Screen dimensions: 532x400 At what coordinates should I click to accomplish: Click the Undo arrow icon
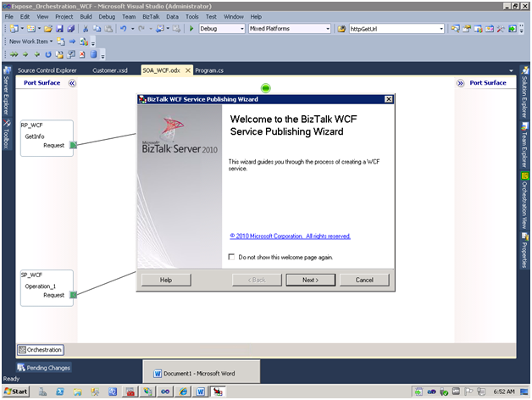pos(124,29)
